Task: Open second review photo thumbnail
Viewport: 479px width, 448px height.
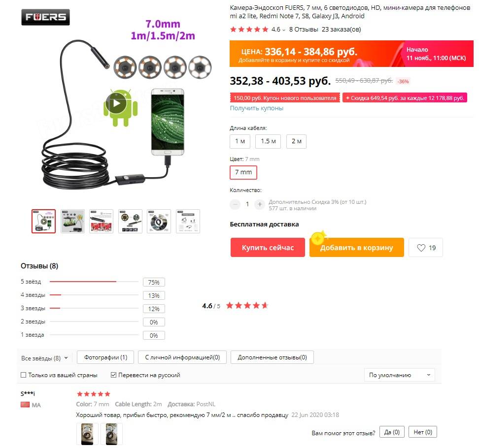Action: pyautogui.click(x=111, y=434)
